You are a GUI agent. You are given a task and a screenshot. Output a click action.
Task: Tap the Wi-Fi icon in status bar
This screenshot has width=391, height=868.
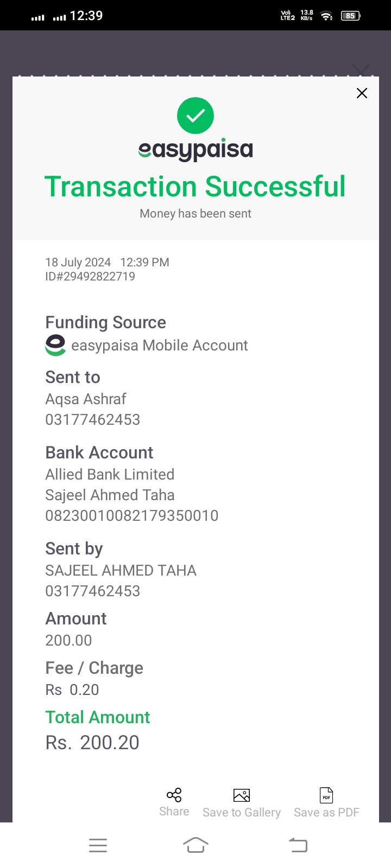(x=326, y=16)
